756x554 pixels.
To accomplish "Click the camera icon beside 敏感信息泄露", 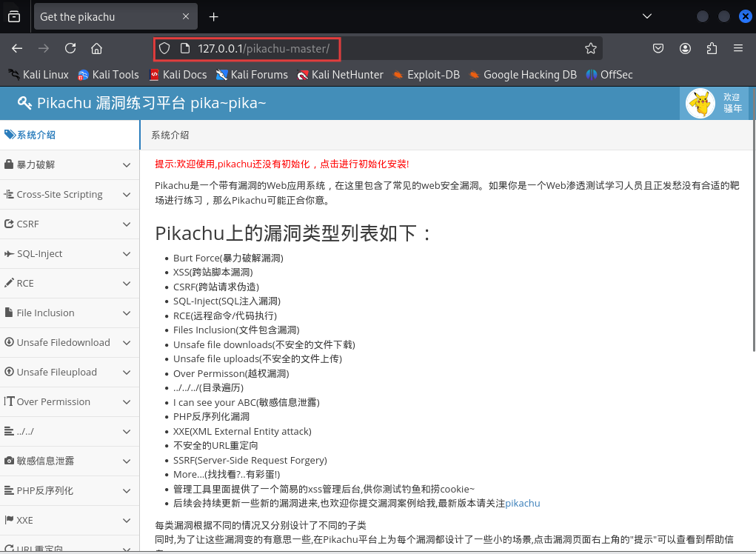I will (x=9, y=461).
